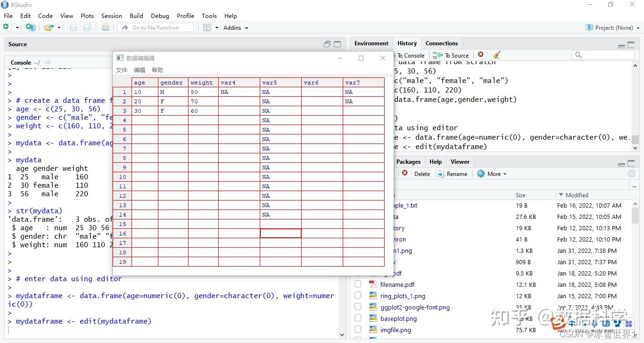Open the Addins dropdown
Image resolution: width=644 pixels, height=343 pixels.
click(x=235, y=28)
